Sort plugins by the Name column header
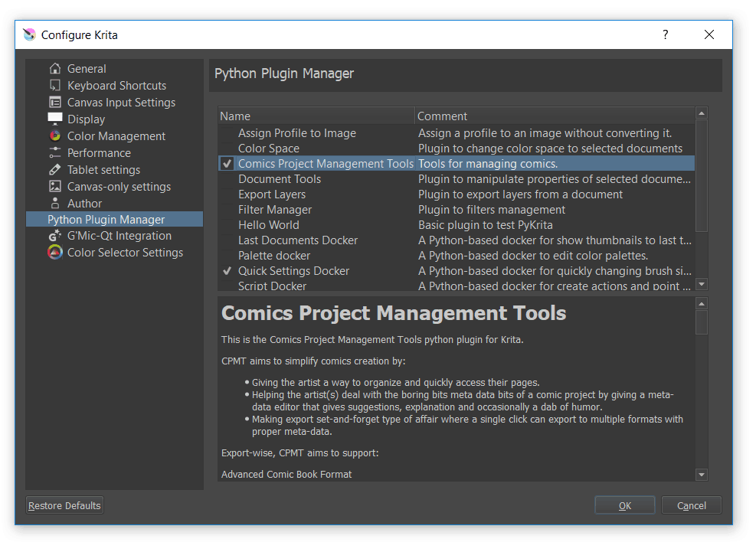The width and height of the screenshot is (756, 552). 316,116
